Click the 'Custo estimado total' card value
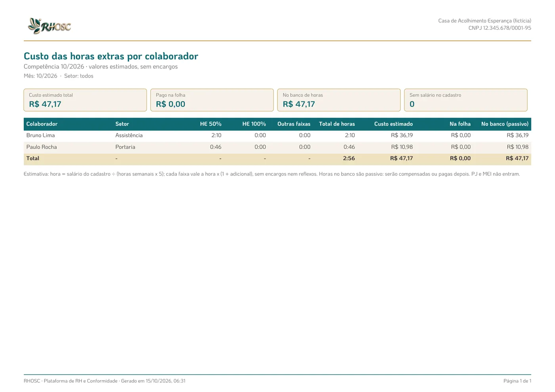 pyautogui.click(x=45, y=104)
